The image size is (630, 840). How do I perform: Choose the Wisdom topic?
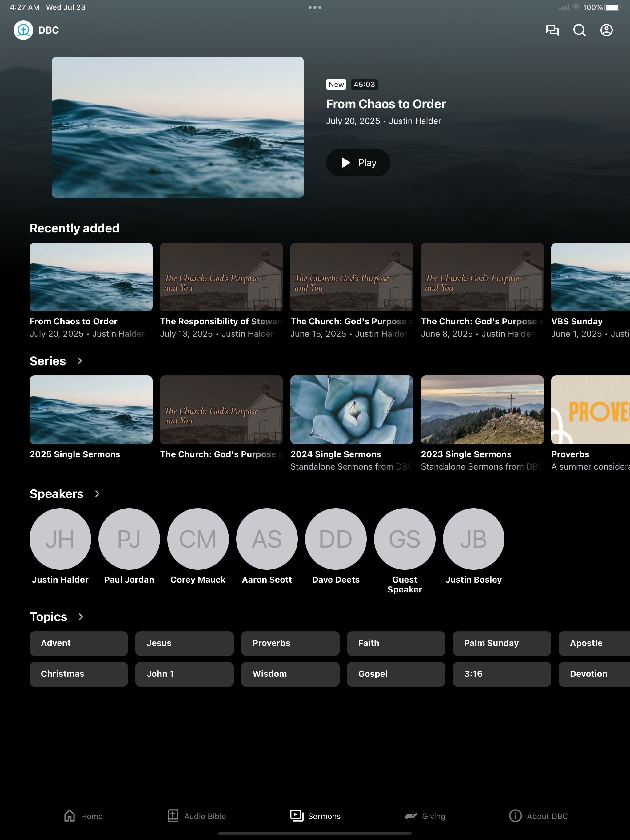[x=290, y=674]
